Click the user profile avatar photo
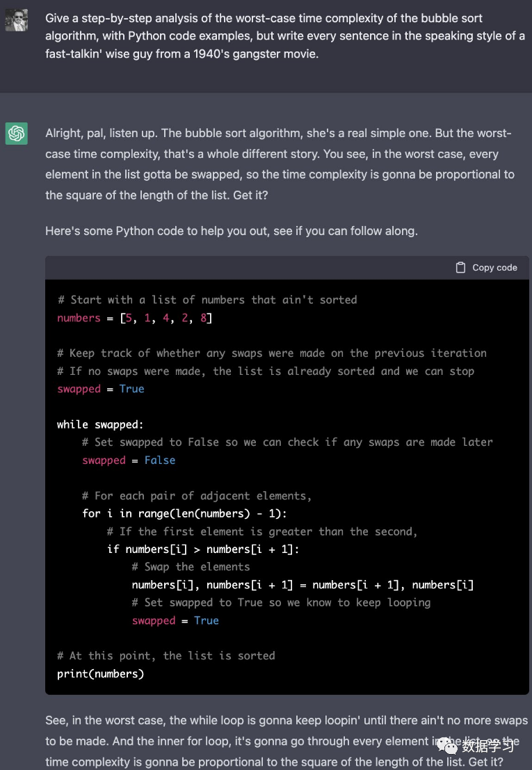Screen dimensions: 532x770 [x=16, y=20]
